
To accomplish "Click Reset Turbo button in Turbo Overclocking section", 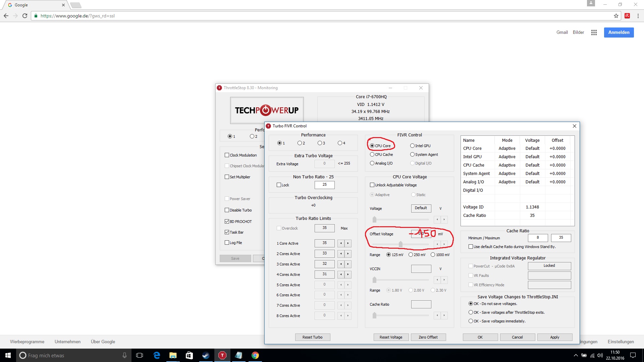I will pos(312,337).
